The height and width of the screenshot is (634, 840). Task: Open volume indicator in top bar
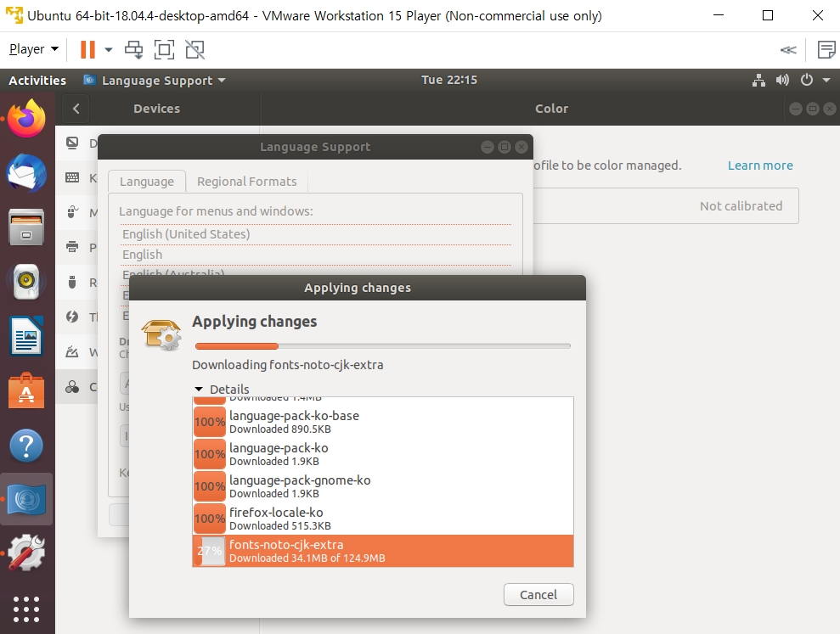[783, 81]
